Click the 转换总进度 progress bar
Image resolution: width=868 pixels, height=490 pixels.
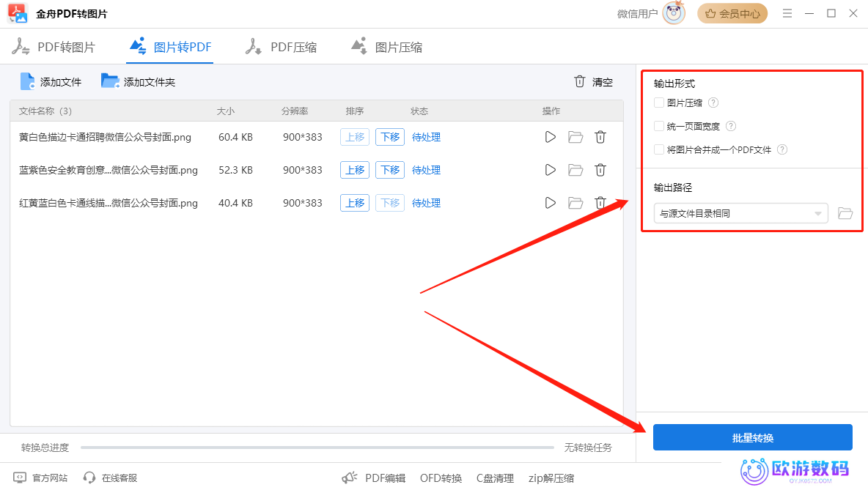click(317, 448)
